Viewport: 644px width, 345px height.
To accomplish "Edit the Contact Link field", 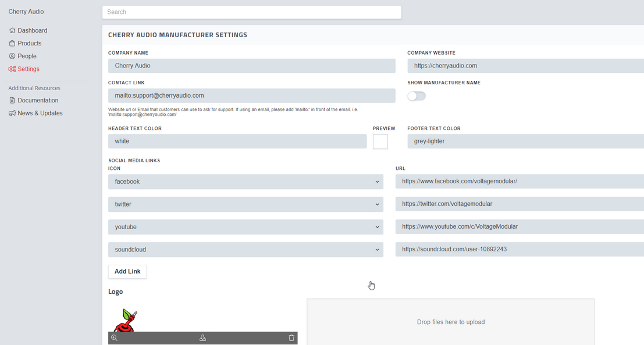I will coord(252,95).
